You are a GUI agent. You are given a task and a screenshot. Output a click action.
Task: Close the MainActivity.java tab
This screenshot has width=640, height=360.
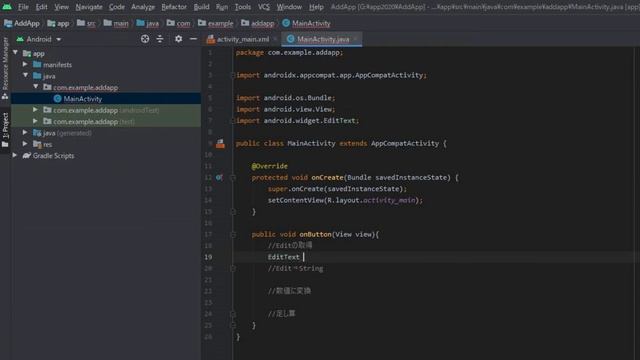pos(356,39)
